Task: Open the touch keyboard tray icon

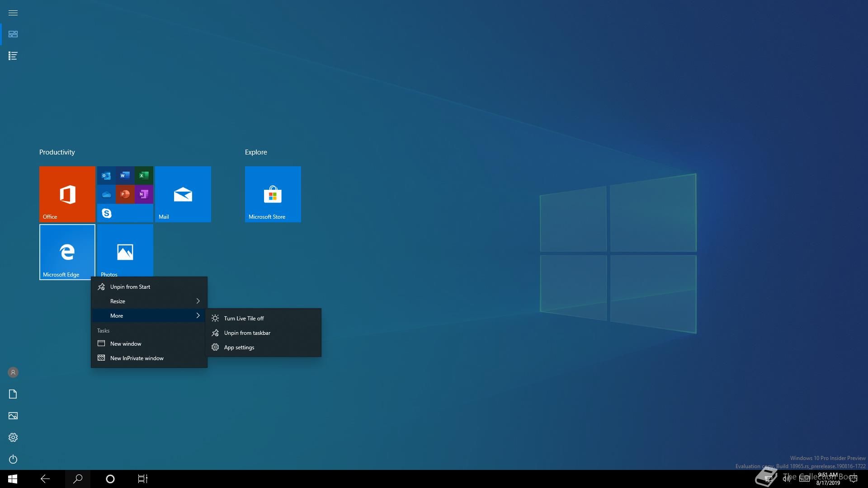Action: point(804,479)
